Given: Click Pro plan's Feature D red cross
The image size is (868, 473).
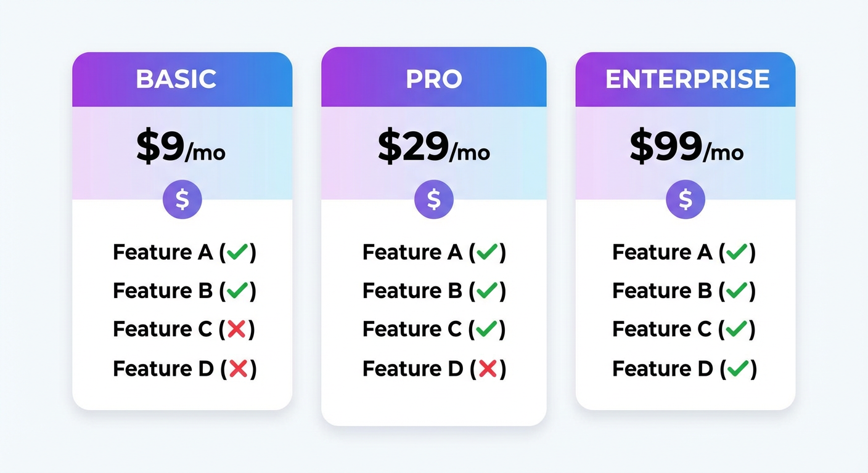Looking at the screenshot, I should 488,368.
